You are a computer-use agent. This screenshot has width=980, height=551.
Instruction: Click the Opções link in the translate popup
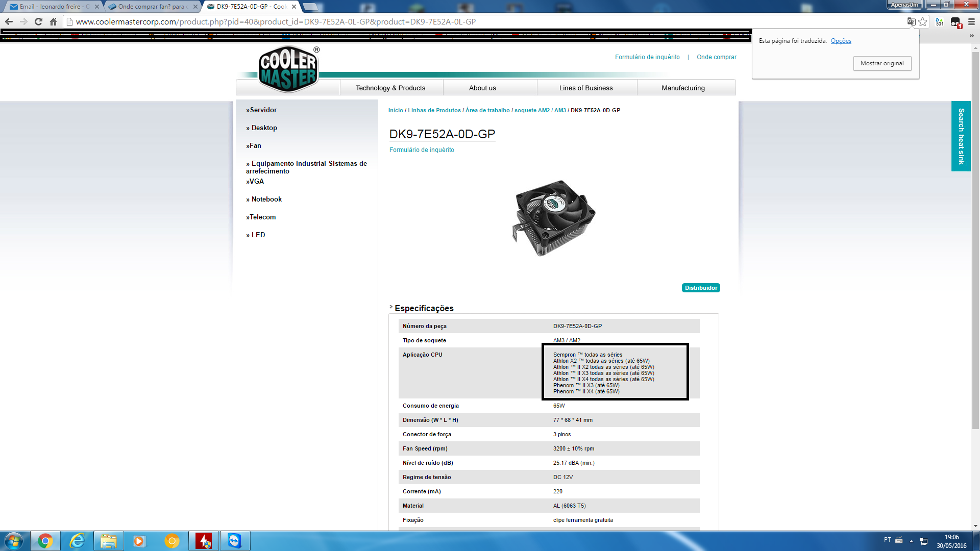tap(841, 41)
